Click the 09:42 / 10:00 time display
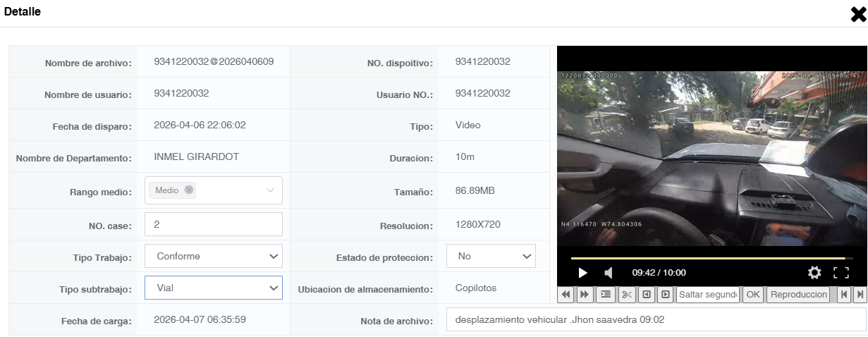The height and width of the screenshot is (337, 868). click(x=659, y=272)
